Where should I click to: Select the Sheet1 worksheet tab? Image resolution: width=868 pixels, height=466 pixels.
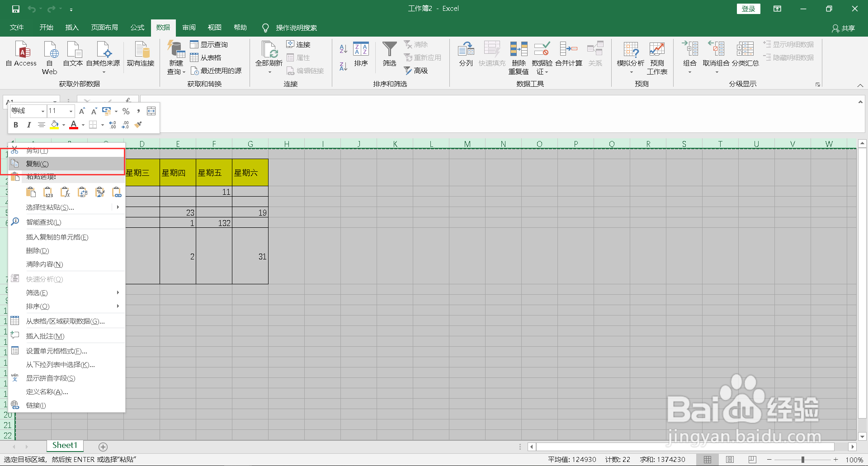pos(65,446)
